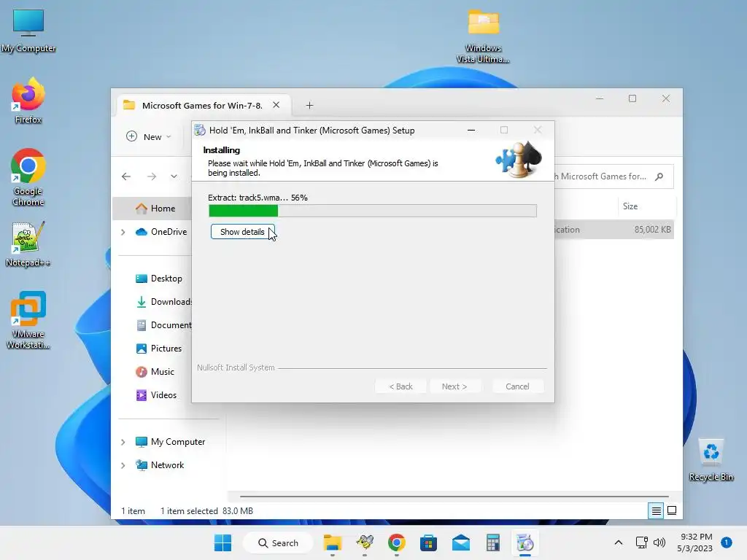Open the Recycle Bin
Image resolution: width=747 pixels, height=560 pixels.
tap(711, 460)
